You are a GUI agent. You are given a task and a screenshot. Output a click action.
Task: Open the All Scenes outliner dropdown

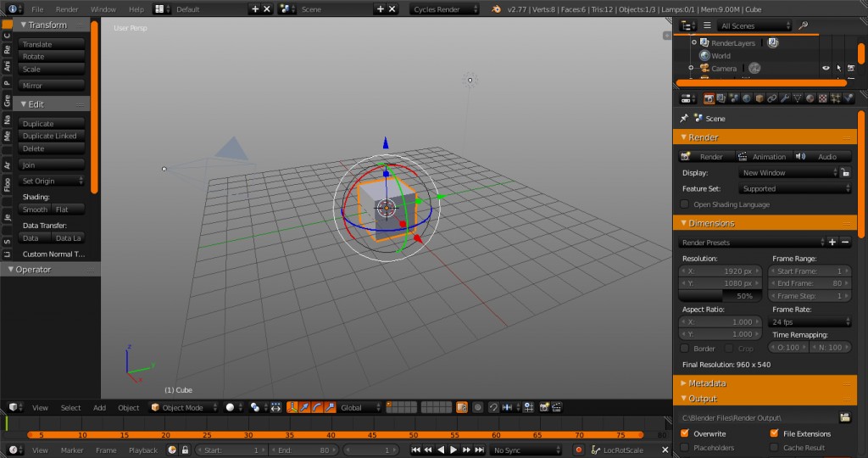click(754, 25)
